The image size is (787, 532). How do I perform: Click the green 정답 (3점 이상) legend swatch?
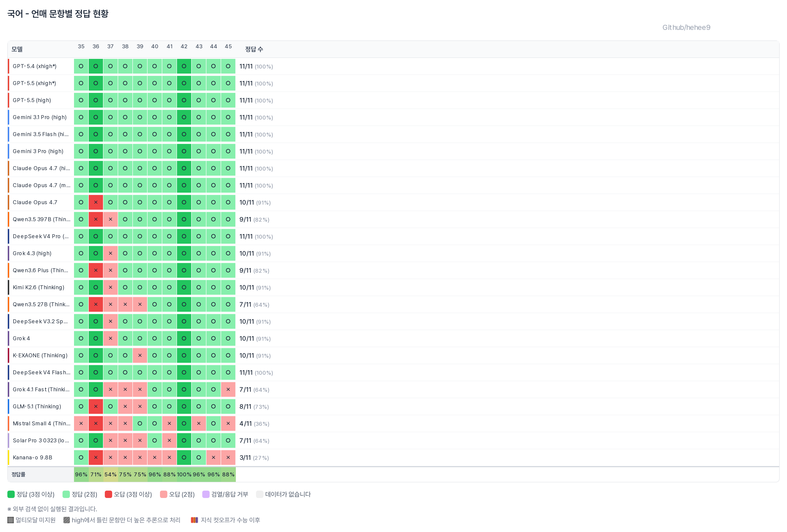pos(11,494)
